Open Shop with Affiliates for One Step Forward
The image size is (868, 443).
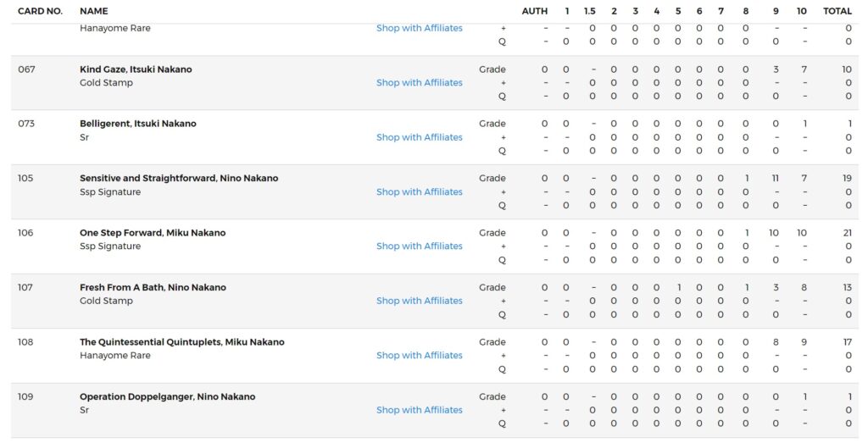419,246
